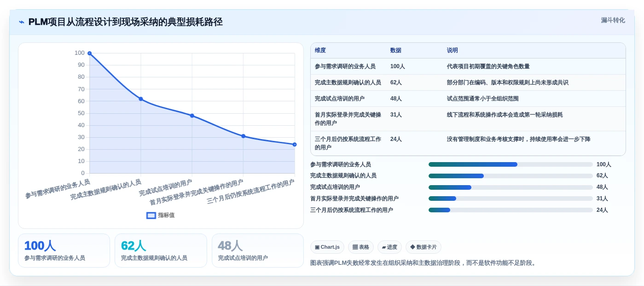Click description 试点范围通常小于全组织范围
Screen dimensions: 644x286
point(483,99)
